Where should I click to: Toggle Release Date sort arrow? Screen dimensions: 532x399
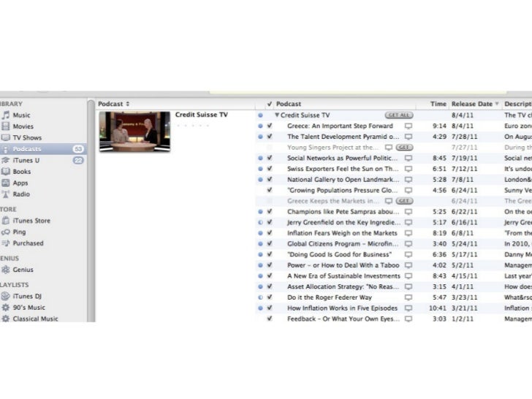pyautogui.click(x=497, y=104)
